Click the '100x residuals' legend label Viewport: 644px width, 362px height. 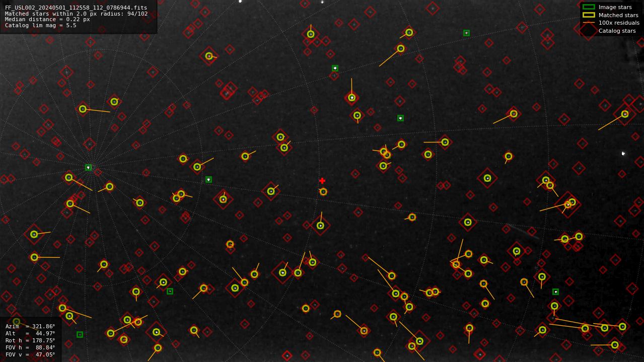click(619, 23)
